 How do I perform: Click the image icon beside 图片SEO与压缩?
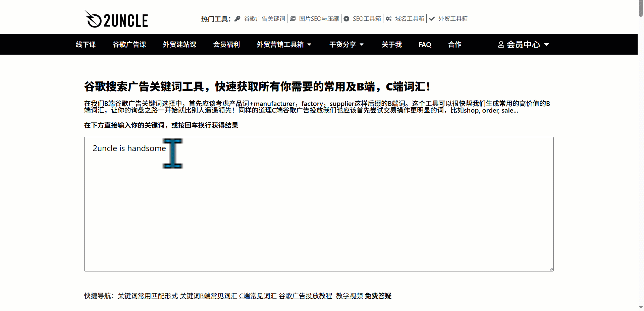(x=293, y=19)
